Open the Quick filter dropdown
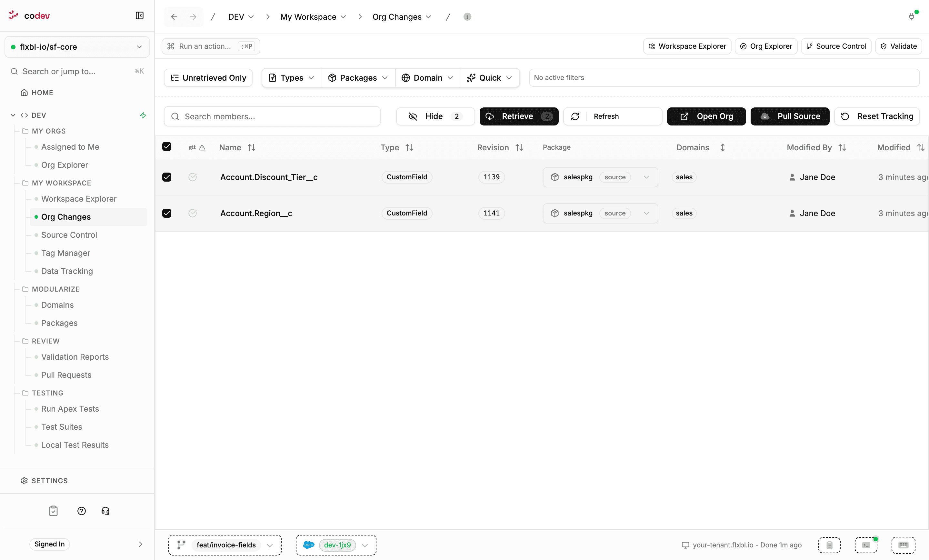The width and height of the screenshot is (929, 560). coord(490,78)
